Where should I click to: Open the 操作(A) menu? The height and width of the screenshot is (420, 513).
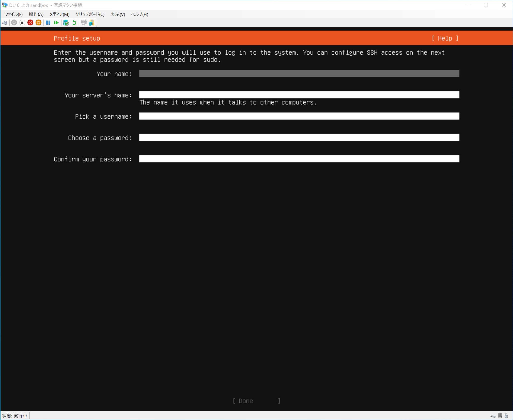click(36, 14)
